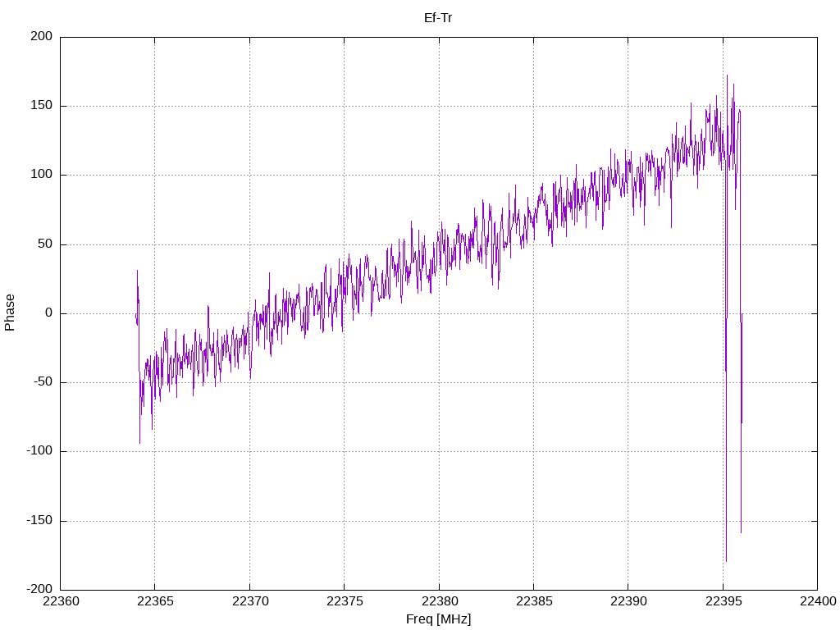Viewport: 840px width, 630px height.
Task: Click the y-axis tick label '100'
Action: tap(42, 175)
